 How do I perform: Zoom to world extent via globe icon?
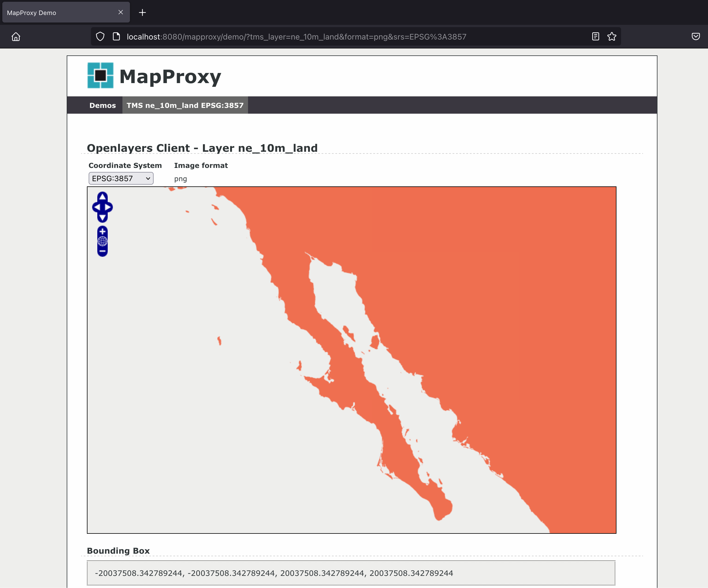coord(102,241)
